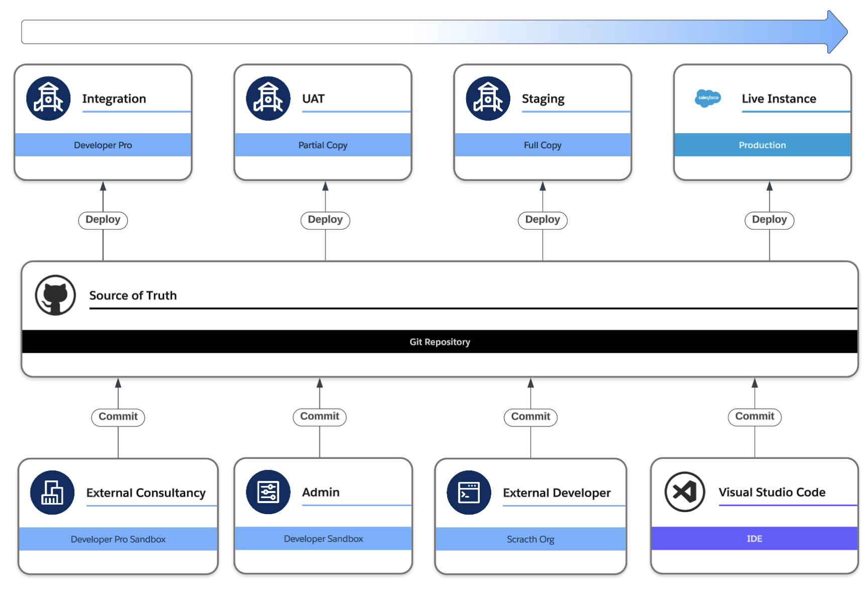The image size is (868, 591).
Task: Select the Developer Pro bar
Action: point(103,145)
